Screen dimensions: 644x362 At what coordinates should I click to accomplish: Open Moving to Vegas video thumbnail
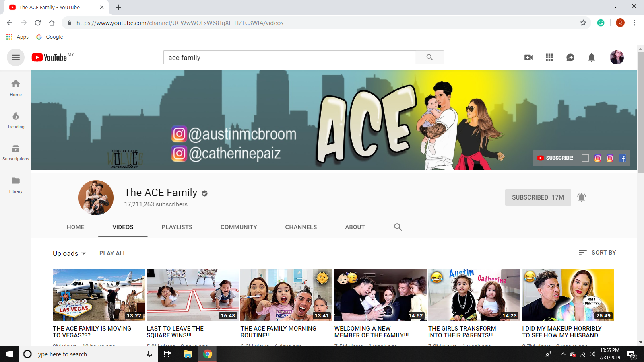(99, 295)
